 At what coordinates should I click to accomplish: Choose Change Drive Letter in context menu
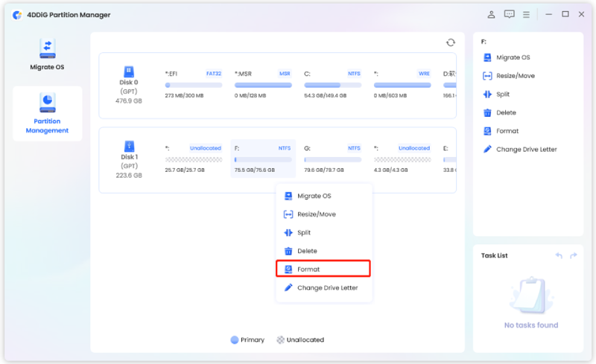(323, 287)
